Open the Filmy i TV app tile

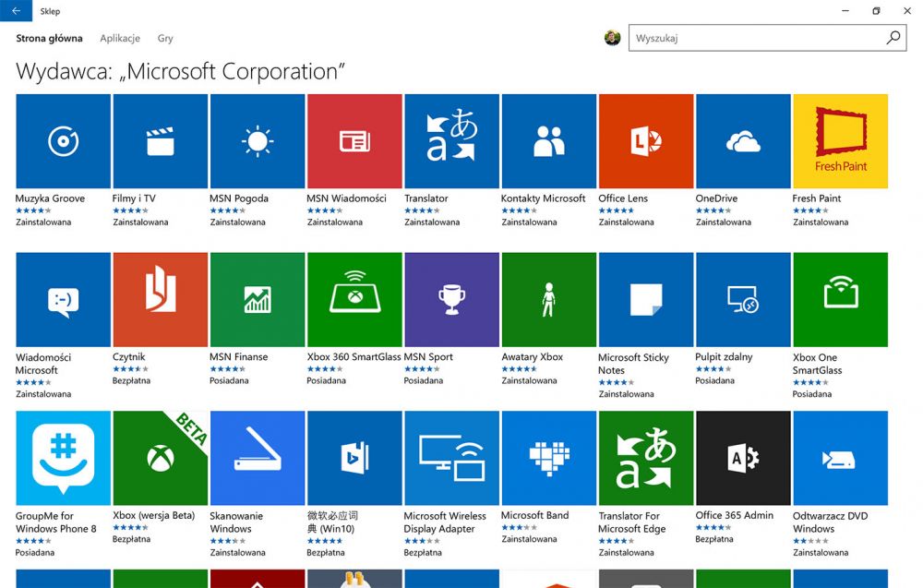tap(160, 141)
